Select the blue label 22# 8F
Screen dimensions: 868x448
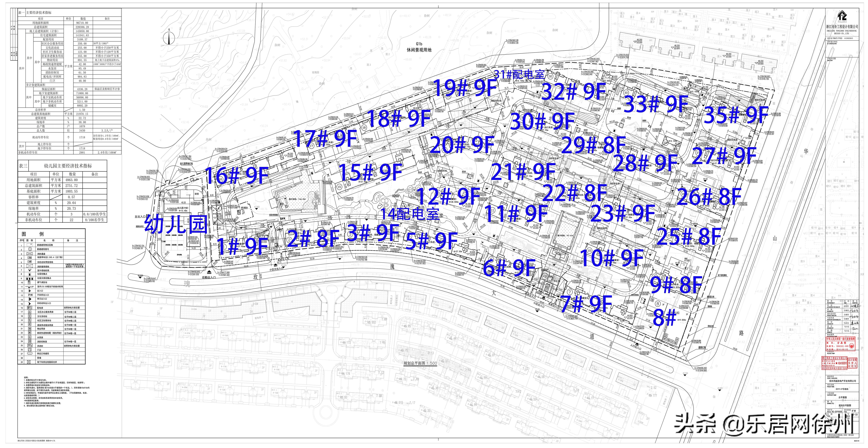pos(575,193)
